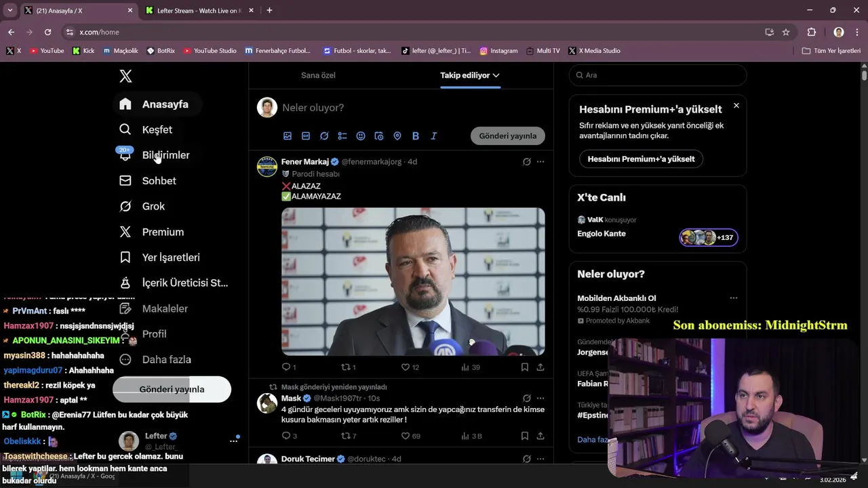Open more options on Fener Markaj post
The width and height of the screenshot is (868, 488).
540,162
